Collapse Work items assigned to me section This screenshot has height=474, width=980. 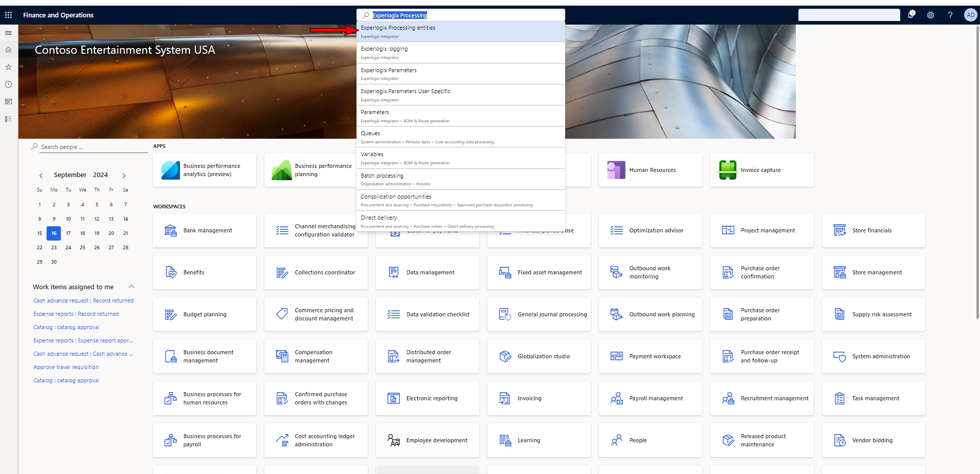[131, 287]
